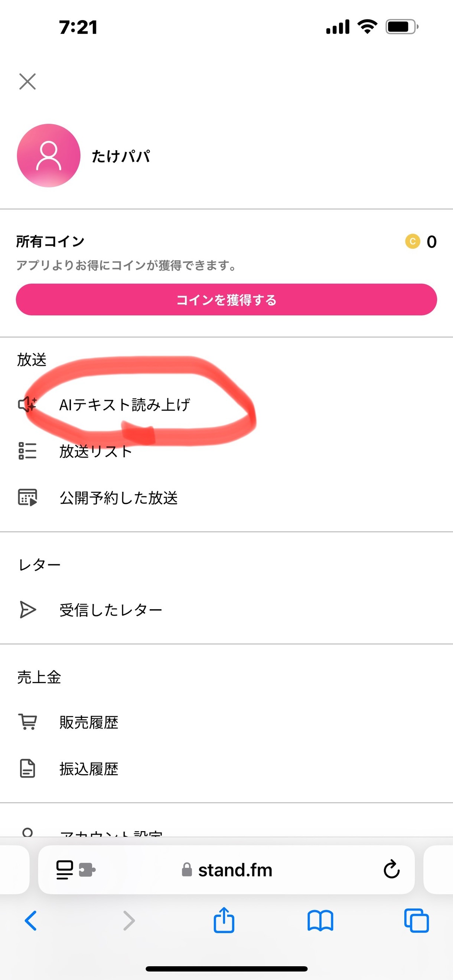Click the 振込履歴 document icon
This screenshot has height=980, width=453.
(x=27, y=768)
